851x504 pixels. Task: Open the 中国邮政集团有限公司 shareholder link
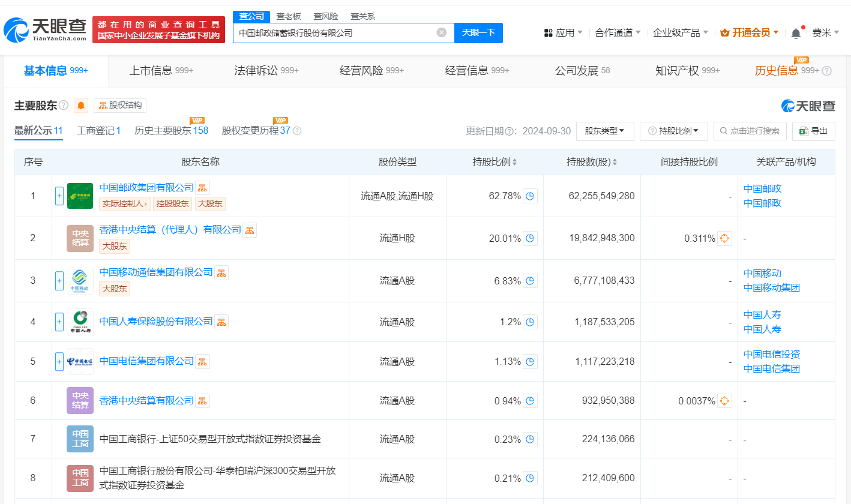coord(146,188)
